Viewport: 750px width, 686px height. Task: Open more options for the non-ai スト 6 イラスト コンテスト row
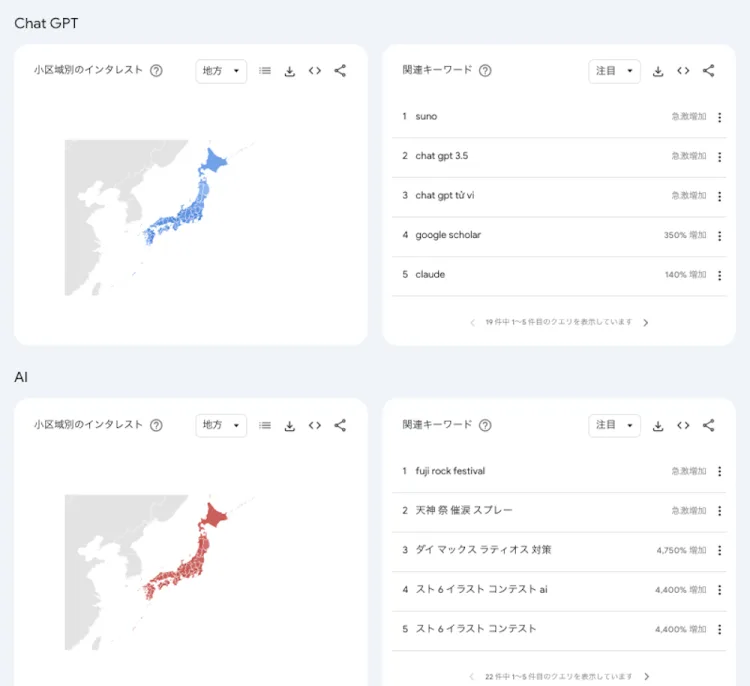click(719, 629)
